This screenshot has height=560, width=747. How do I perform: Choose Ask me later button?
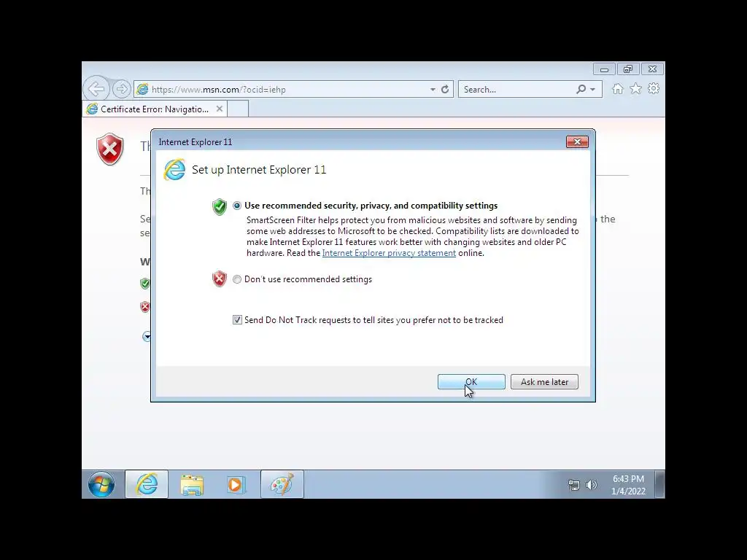pos(544,381)
